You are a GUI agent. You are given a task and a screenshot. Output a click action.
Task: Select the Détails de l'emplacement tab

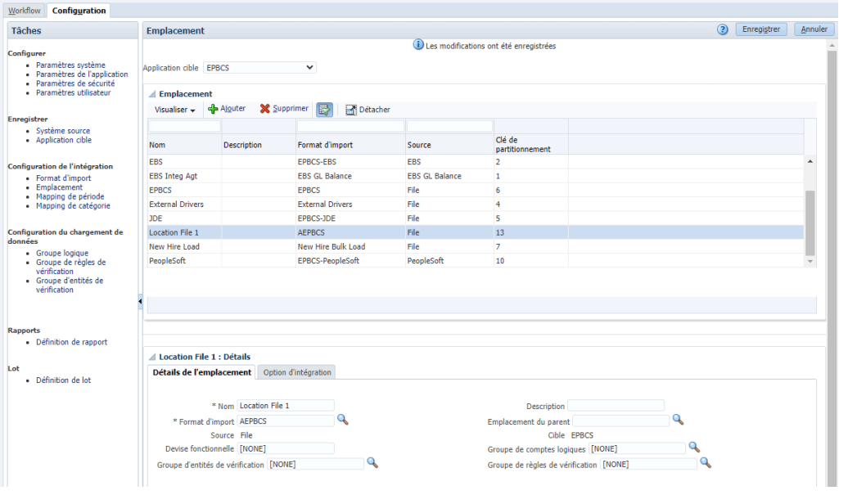pos(201,372)
